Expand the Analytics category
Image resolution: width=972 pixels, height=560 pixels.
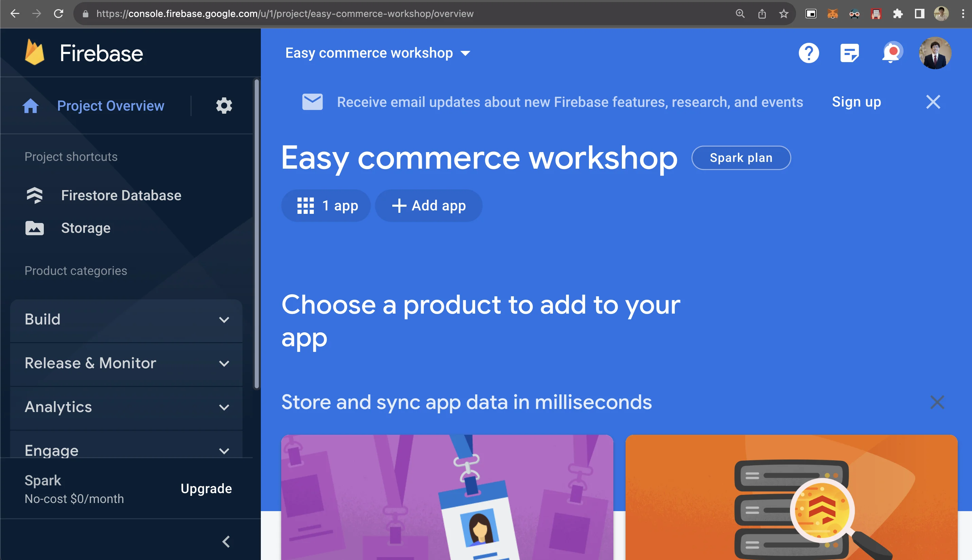tap(126, 407)
